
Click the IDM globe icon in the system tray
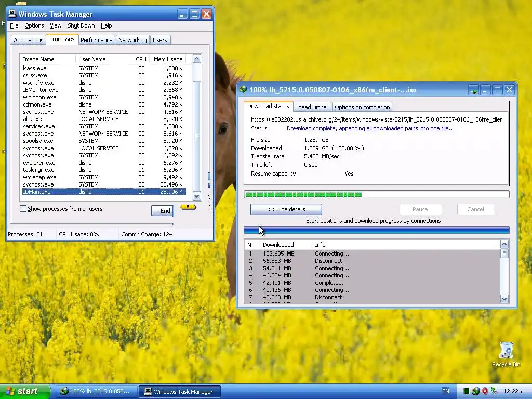click(x=476, y=391)
